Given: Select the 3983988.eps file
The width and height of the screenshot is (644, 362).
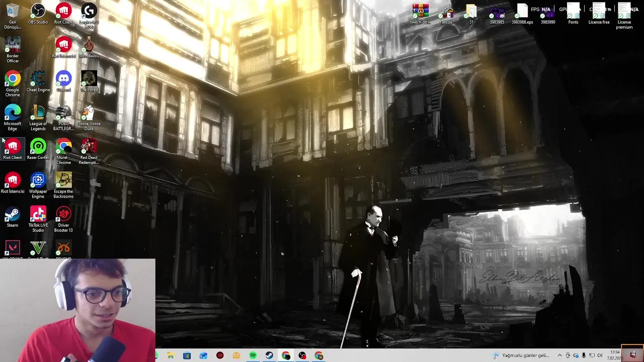Looking at the screenshot, I should tap(522, 14).
